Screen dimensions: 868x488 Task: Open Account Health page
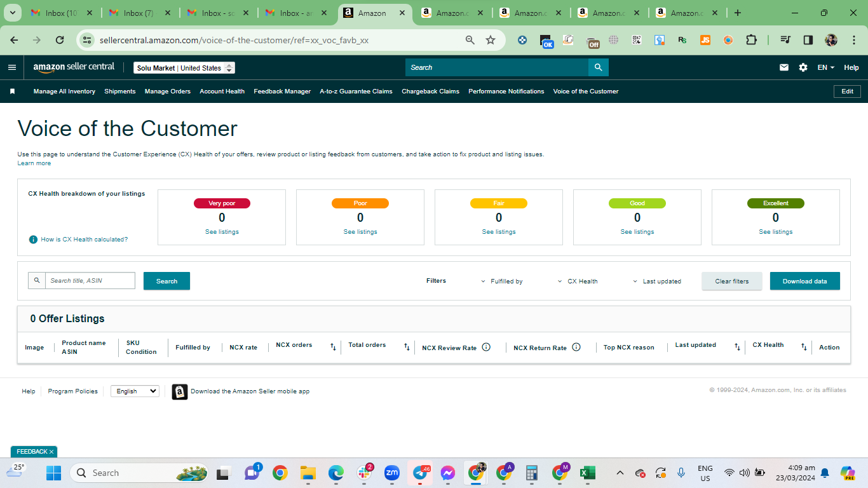click(222, 91)
